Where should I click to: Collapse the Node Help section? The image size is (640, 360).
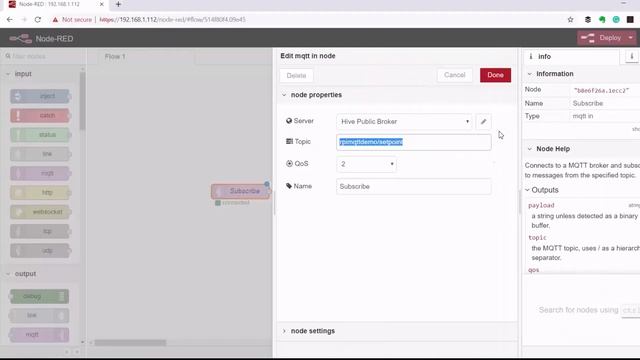[x=548, y=149]
